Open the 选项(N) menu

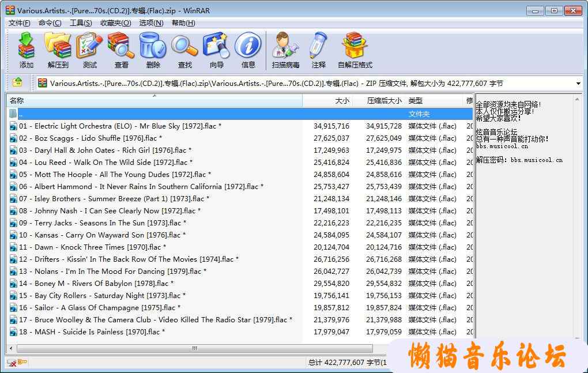[x=152, y=23]
